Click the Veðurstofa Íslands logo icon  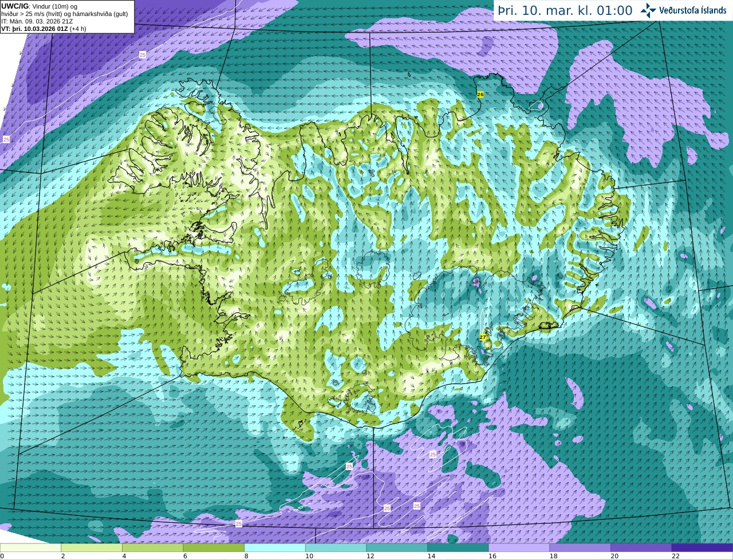click(x=648, y=10)
